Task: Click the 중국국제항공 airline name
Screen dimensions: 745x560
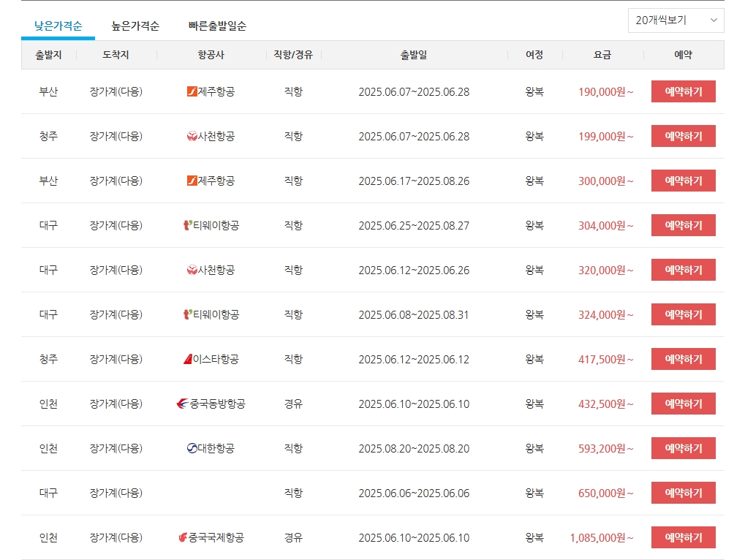Action: click(x=216, y=537)
